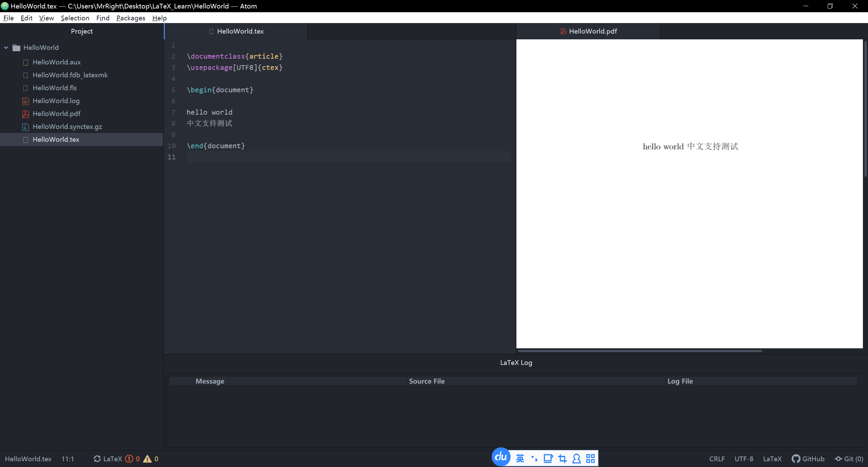Select HelloWorld.log in the project tree
This screenshot has height=467, width=868.
pos(56,101)
